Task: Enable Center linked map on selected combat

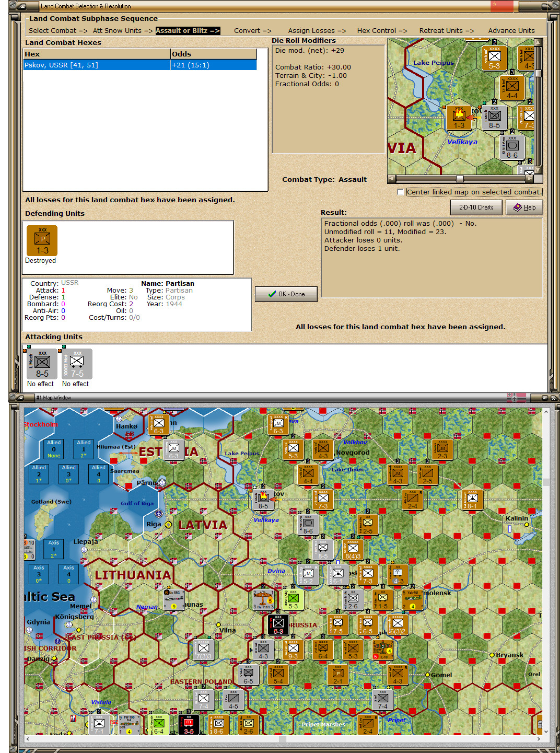Action: click(x=401, y=192)
